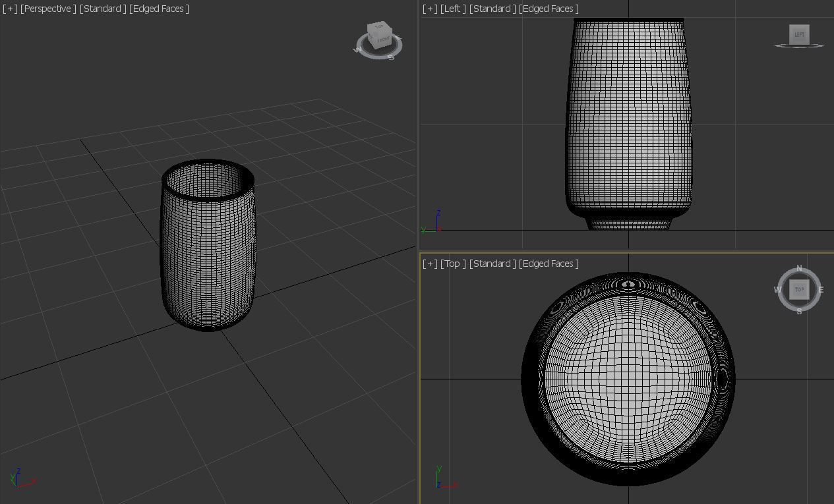Open [Edged Faces] menu in Perspective viewport
The height and width of the screenshot is (504, 834).
[x=159, y=9]
